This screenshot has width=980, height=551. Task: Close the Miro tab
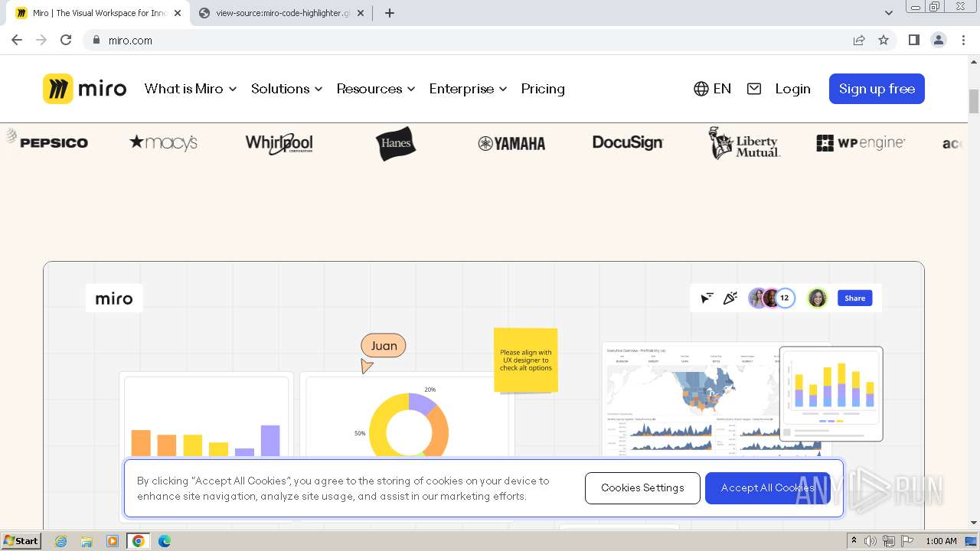click(178, 13)
